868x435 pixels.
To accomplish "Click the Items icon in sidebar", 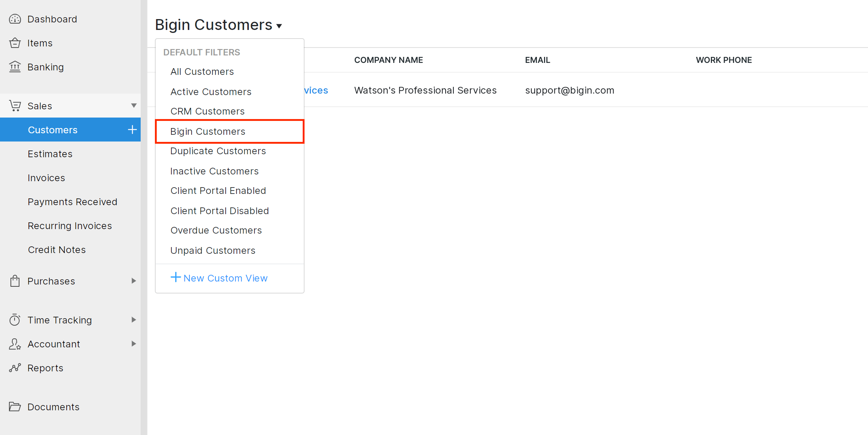I will [x=15, y=43].
